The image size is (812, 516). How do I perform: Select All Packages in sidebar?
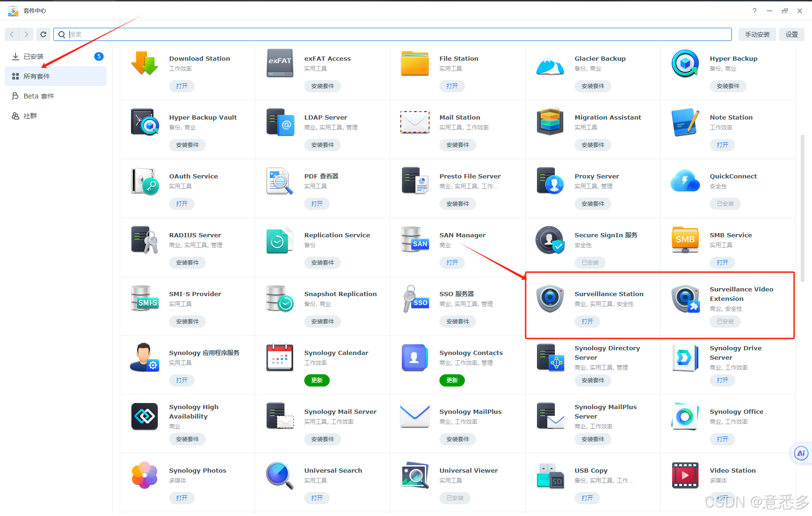pyautogui.click(x=56, y=76)
